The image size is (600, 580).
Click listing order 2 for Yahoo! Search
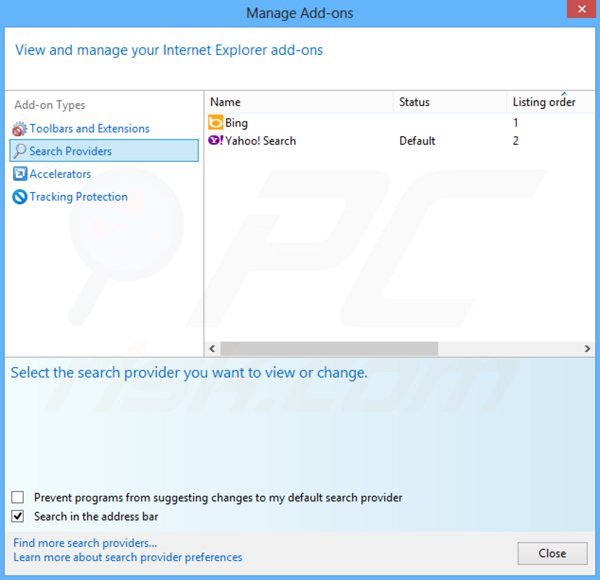point(516,141)
